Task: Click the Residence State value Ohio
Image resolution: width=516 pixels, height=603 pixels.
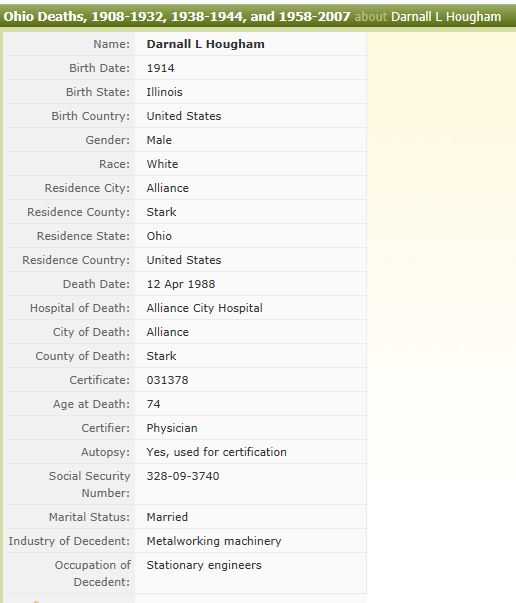Action: click(x=159, y=236)
